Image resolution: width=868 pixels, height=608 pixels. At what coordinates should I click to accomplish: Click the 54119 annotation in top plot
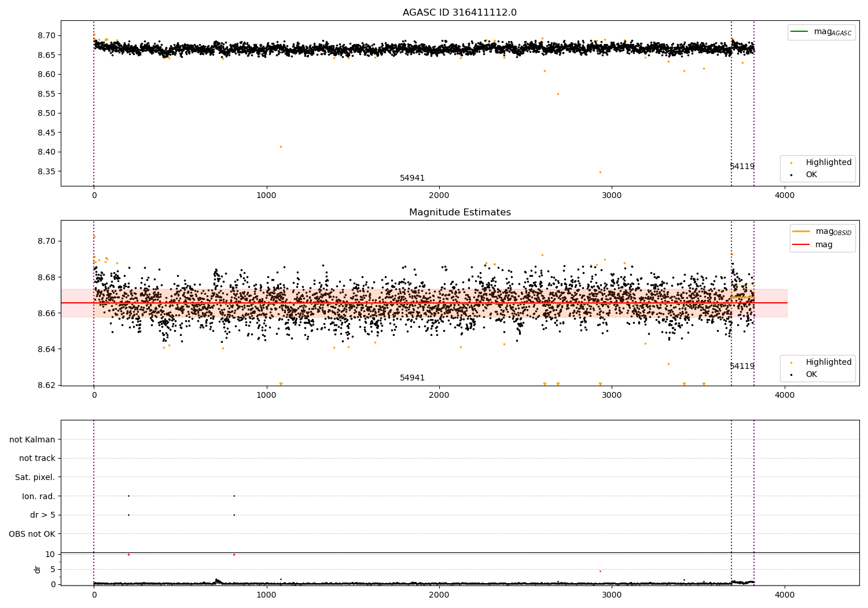tap(742, 167)
